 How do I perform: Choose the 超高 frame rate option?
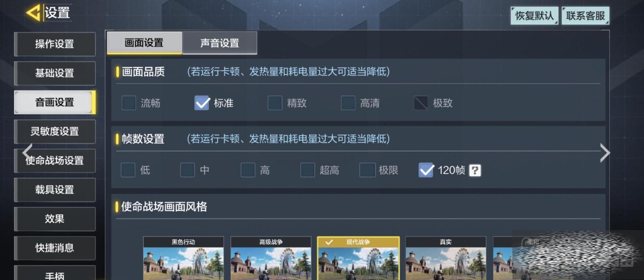click(307, 170)
